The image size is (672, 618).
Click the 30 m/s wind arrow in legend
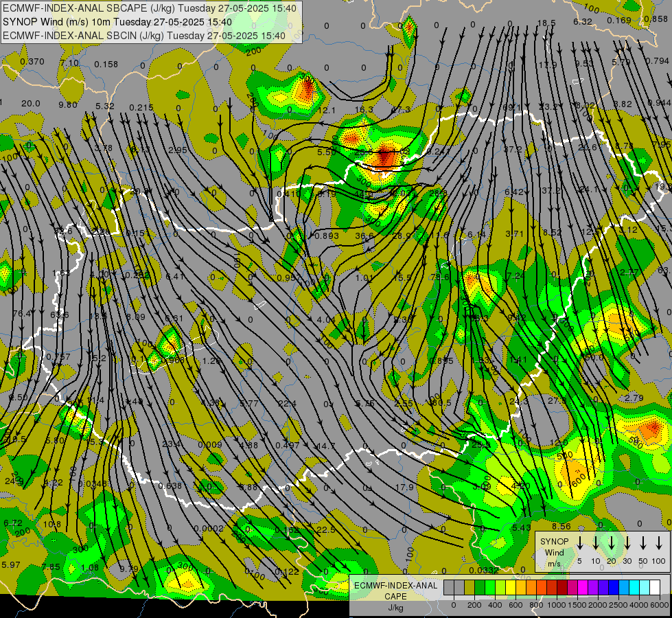(x=627, y=543)
